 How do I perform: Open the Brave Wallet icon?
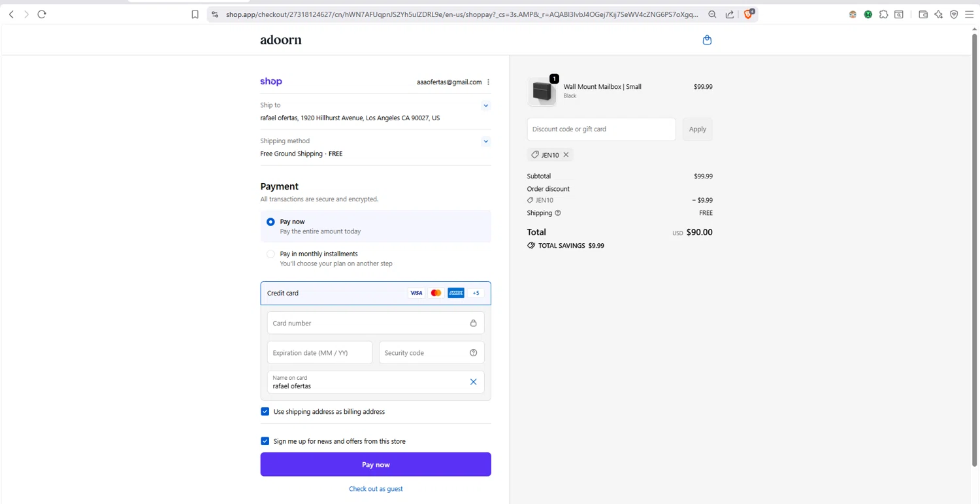[x=923, y=14]
